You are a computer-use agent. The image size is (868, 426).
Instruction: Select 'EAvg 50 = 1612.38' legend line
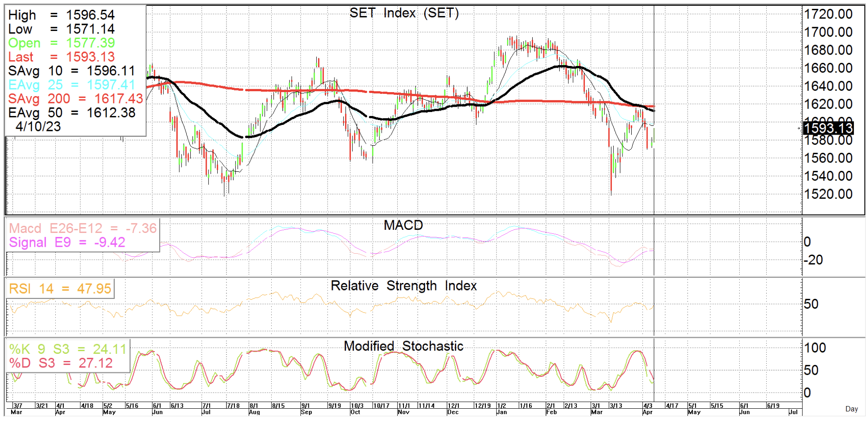pyautogui.click(x=72, y=112)
